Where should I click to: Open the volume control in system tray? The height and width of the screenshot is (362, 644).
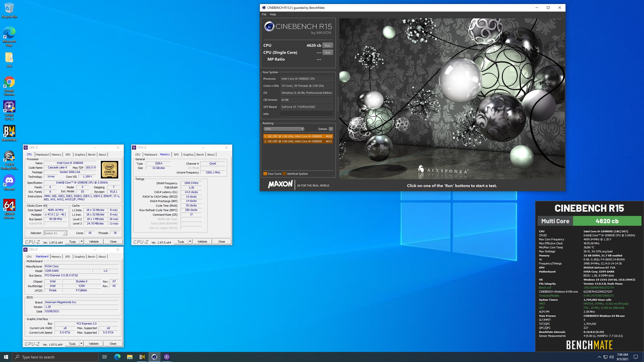[x=612, y=357]
